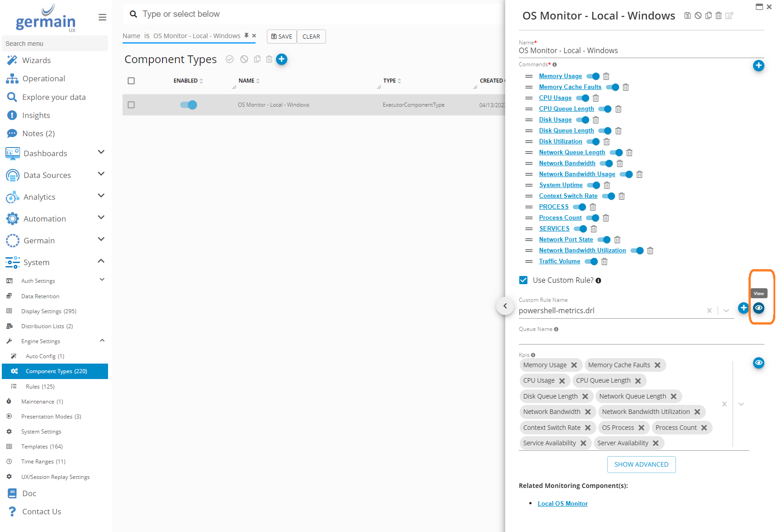Open Rules (125) in the sidebar
This screenshot has width=778, height=532.
[x=40, y=386]
